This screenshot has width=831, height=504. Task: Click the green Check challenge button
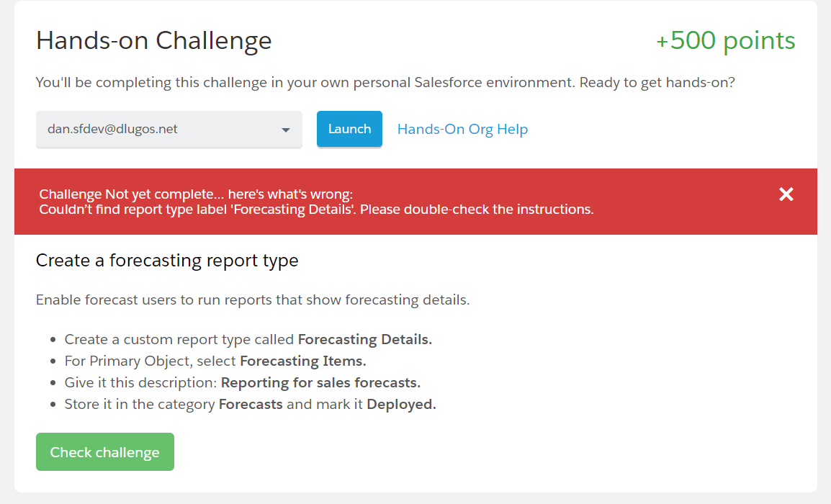click(x=105, y=452)
